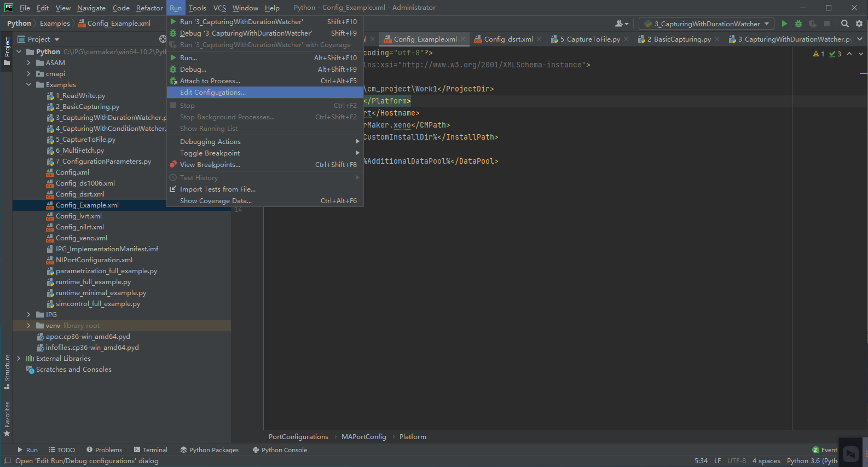The height and width of the screenshot is (467, 868).
Task: Expand the IPG folder
Action: pyautogui.click(x=28, y=315)
